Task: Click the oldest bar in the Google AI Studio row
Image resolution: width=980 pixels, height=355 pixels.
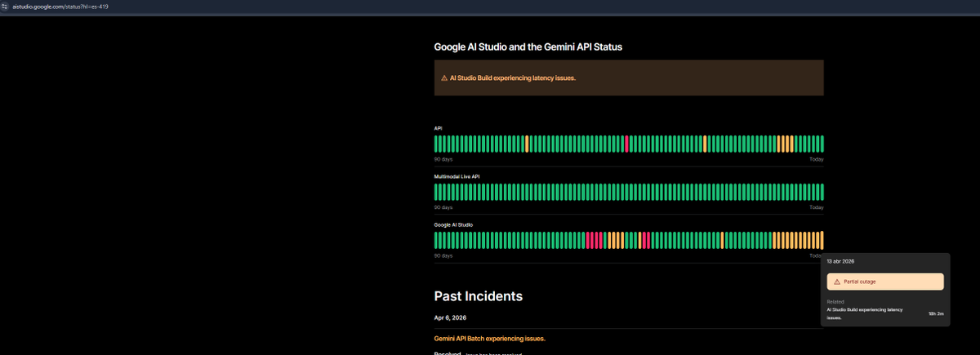Action: point(436,240)
